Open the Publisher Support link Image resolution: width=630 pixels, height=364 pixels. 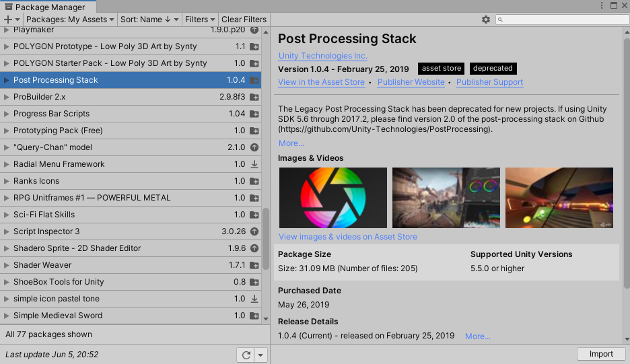click(489, 82)
